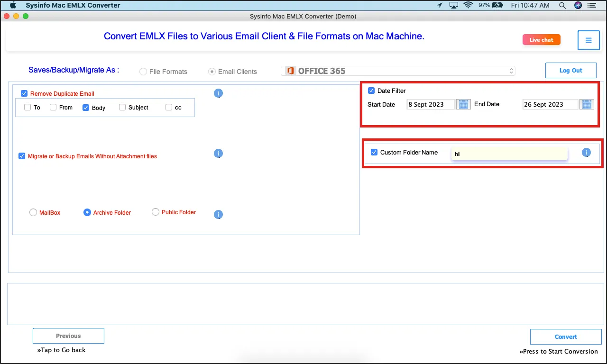Choose the Public Folder destination
Screen dimensions: 607x364
(156, 212)
